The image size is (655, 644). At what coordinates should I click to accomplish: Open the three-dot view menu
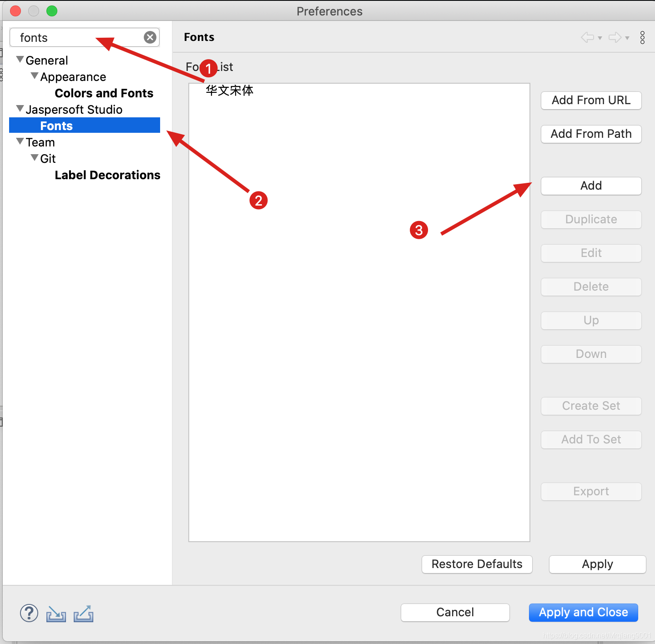(x=642, y=37)
